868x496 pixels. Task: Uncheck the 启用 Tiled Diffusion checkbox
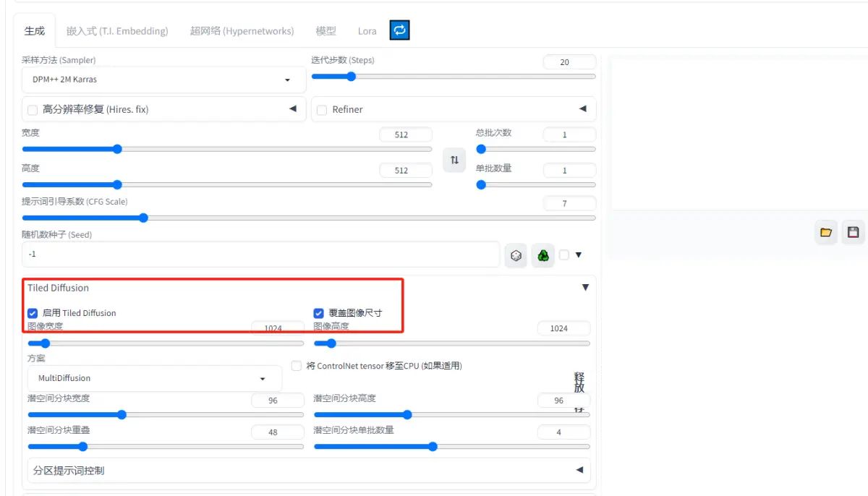[33, 313]
